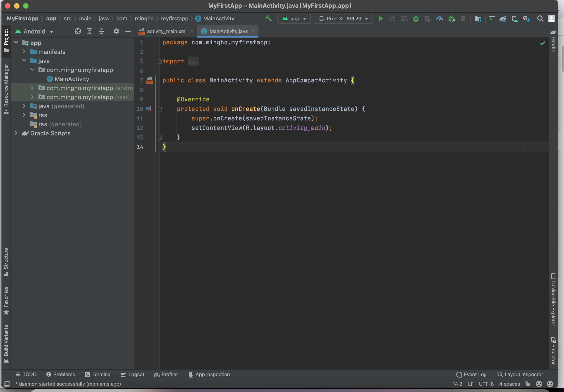Image resolution: width=564 pixels, height=392 pixels.
Task: Click override gutter icon on line 10
Action: pos(149,109)
